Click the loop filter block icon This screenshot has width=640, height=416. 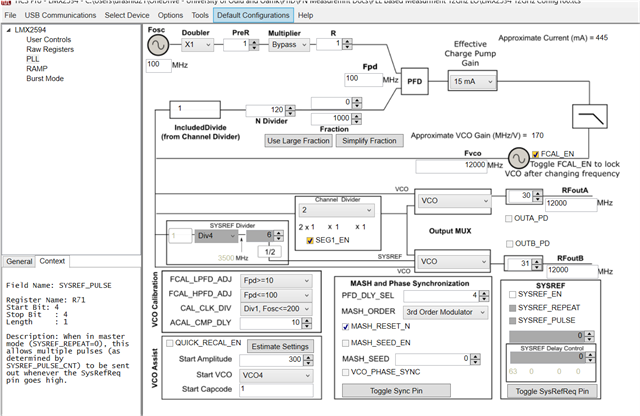(589, 117)
